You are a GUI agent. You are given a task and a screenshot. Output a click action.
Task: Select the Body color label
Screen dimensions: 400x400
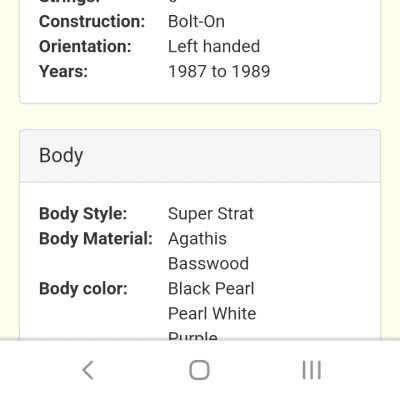pos(83,289)
